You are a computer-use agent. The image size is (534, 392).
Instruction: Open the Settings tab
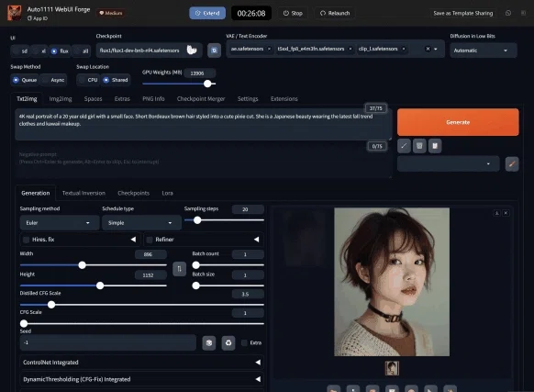248,99
